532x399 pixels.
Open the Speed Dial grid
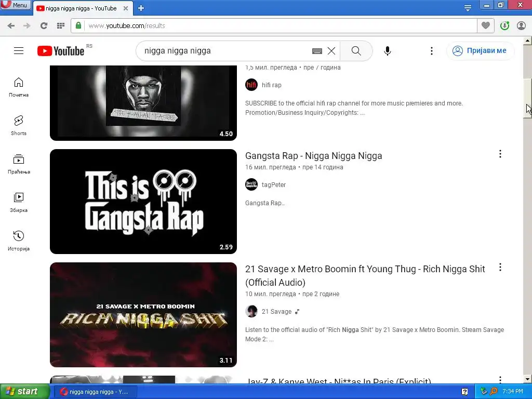(x=61, y=26)
